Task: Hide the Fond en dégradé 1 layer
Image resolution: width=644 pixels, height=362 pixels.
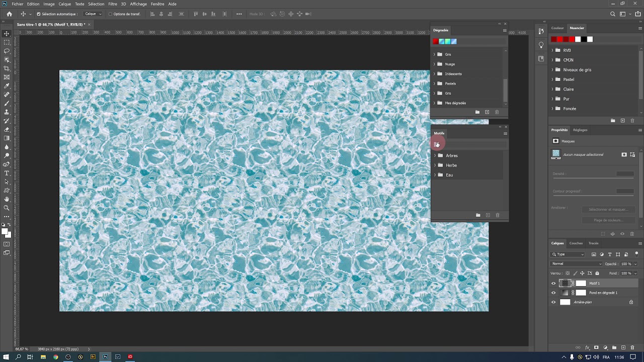Action: tap(553, 293)
